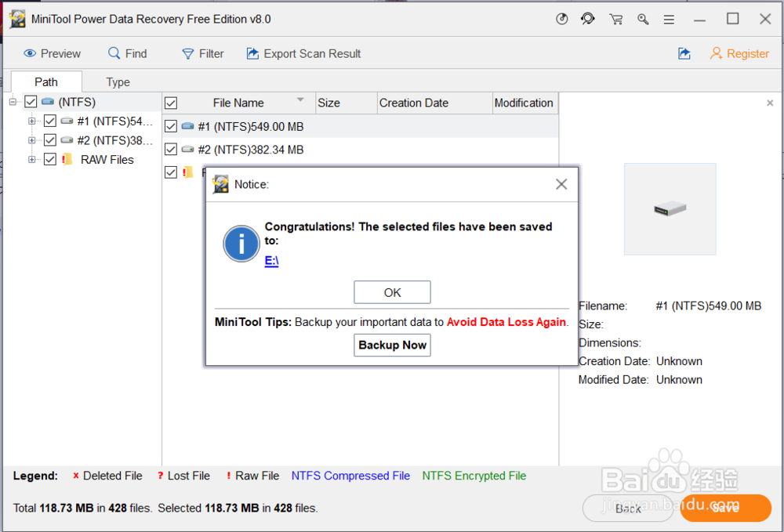
Task: Open the Filter funnel tool
Action: click(x=202, y=53)
